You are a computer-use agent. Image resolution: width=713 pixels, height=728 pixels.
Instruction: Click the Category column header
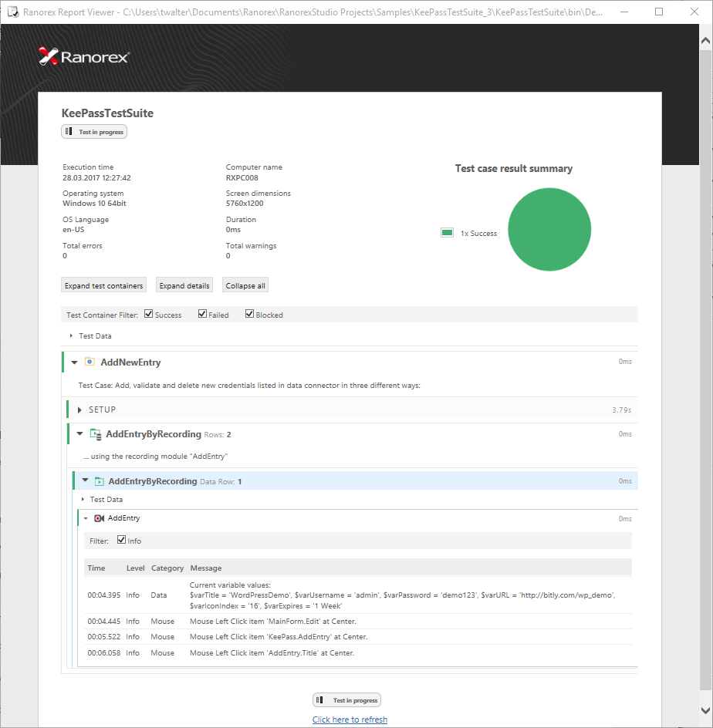coord(167,568)
